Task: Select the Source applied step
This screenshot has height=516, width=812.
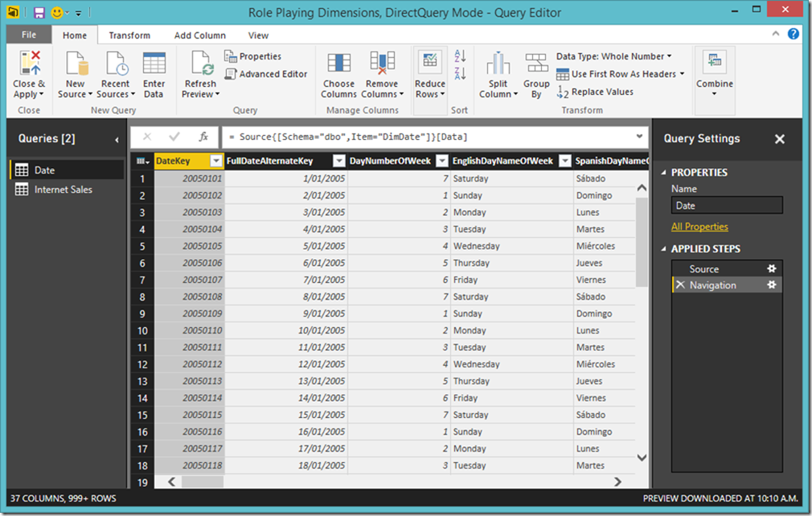Action: [x=727, y=268]
